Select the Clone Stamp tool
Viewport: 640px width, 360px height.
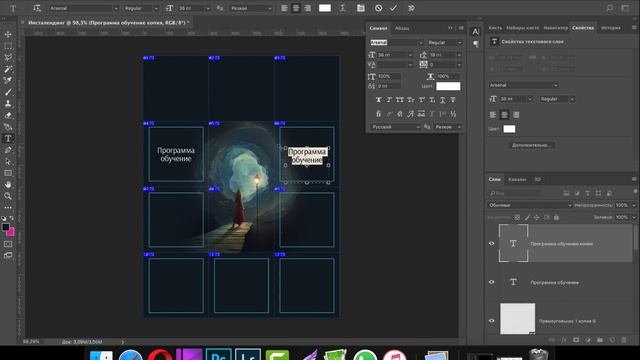[8, 104]
